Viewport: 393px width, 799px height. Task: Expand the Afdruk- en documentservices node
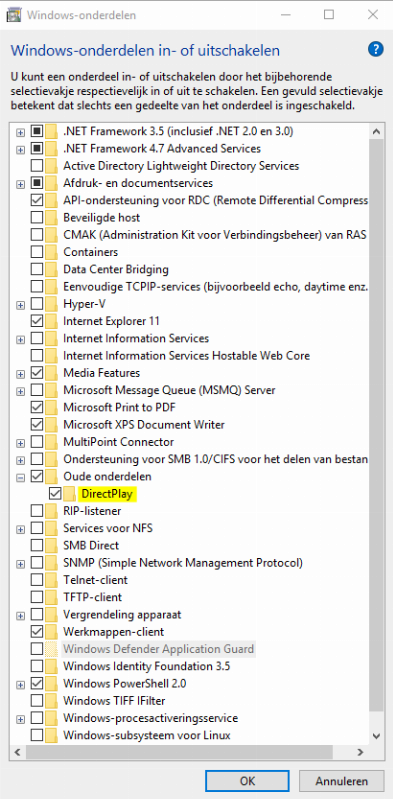(x=20, y=183)
